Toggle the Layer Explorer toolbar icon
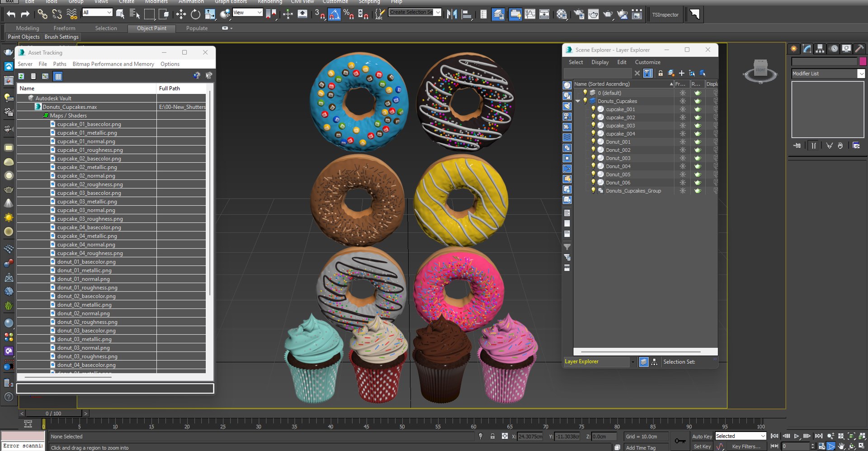 click(498, 14)
